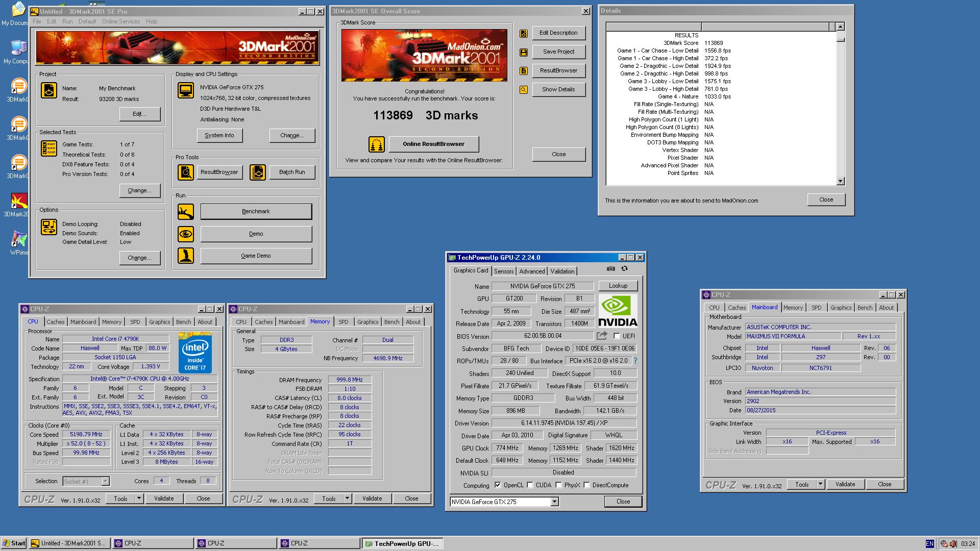Switch to Caches tab in CPU-Z CPU window
The height and width of the screenshot is (551, 980).
click(56, 322)
